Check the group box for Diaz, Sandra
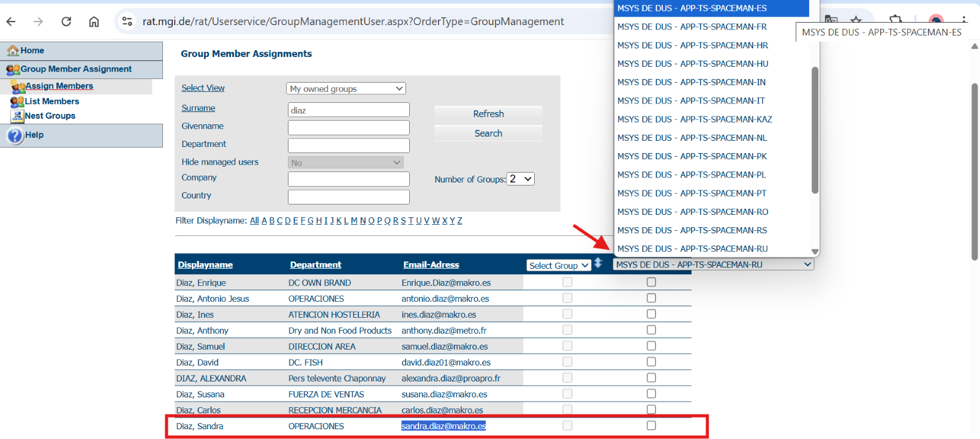Image resolution: width=980 pixels, height=439 pixels. coord(651,426)
